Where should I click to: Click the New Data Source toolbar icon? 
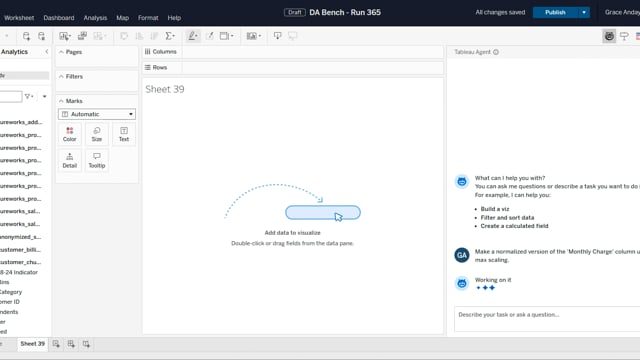(26, 36)
